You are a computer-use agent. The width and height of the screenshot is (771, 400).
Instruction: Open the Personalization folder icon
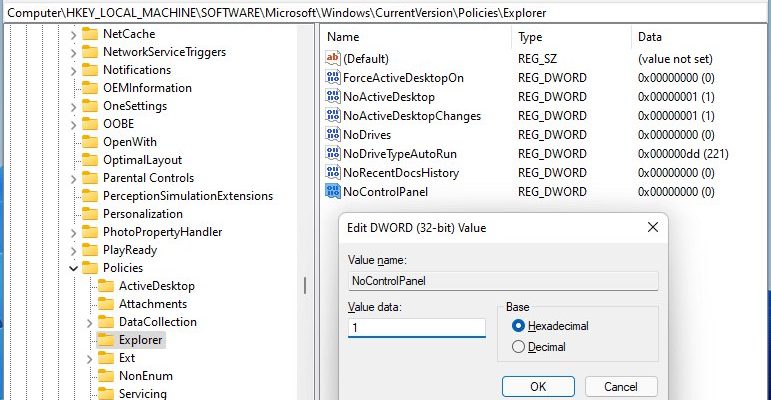coord(90,214)
